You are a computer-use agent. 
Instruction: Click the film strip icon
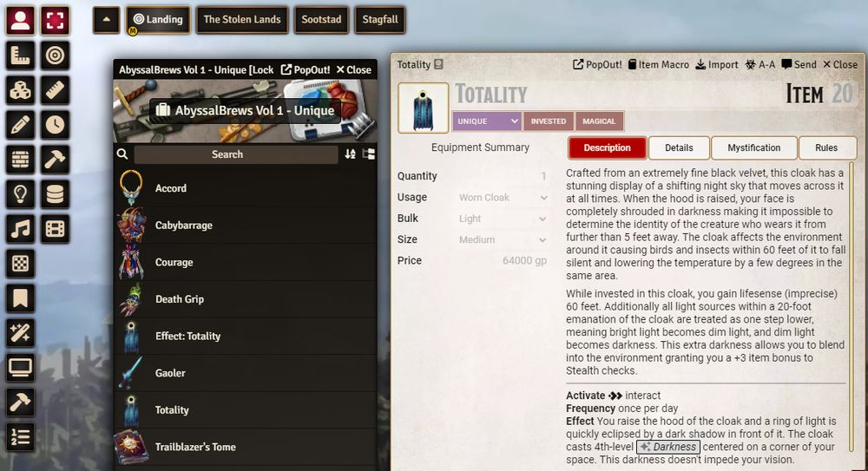[55, 229]
